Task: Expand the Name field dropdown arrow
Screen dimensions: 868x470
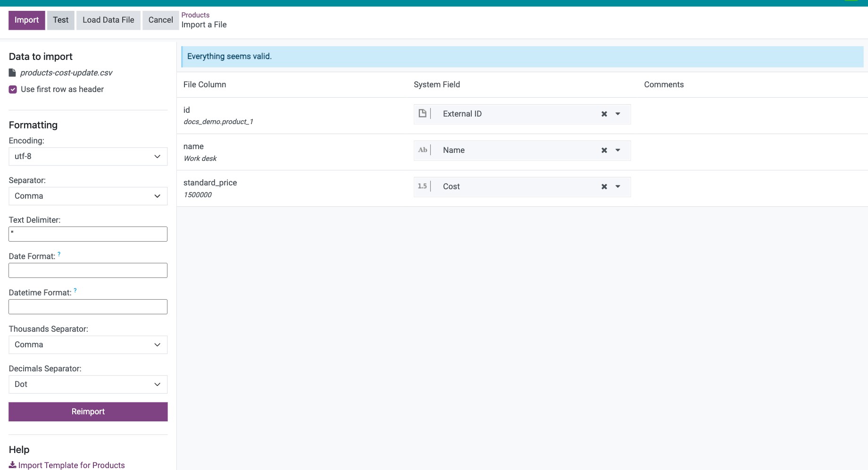Action: pos(618,150)
